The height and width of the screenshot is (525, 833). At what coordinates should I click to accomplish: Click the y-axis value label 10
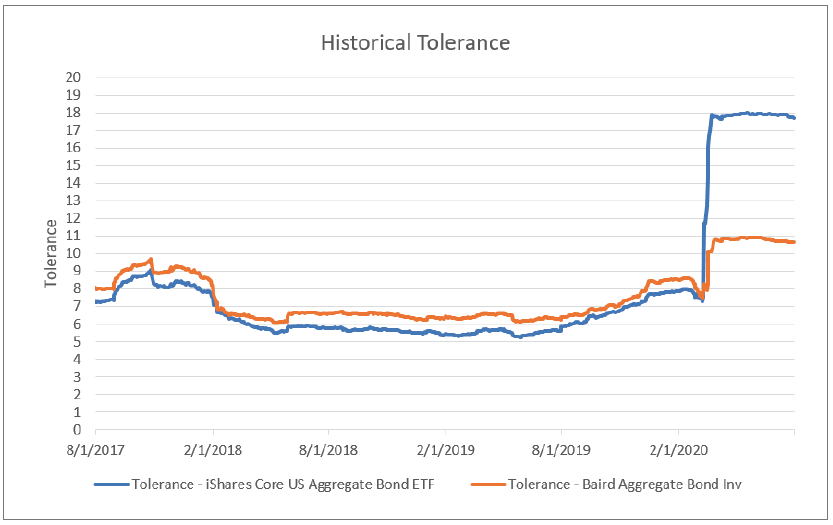point(73,253)
